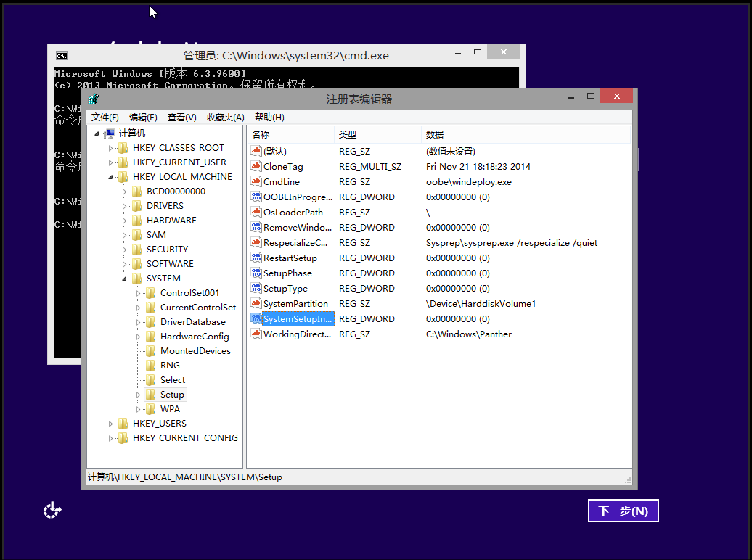Screen dimensions: 752x560
Task: Collapse the SYSTEM key node
Action: point(124,279)
